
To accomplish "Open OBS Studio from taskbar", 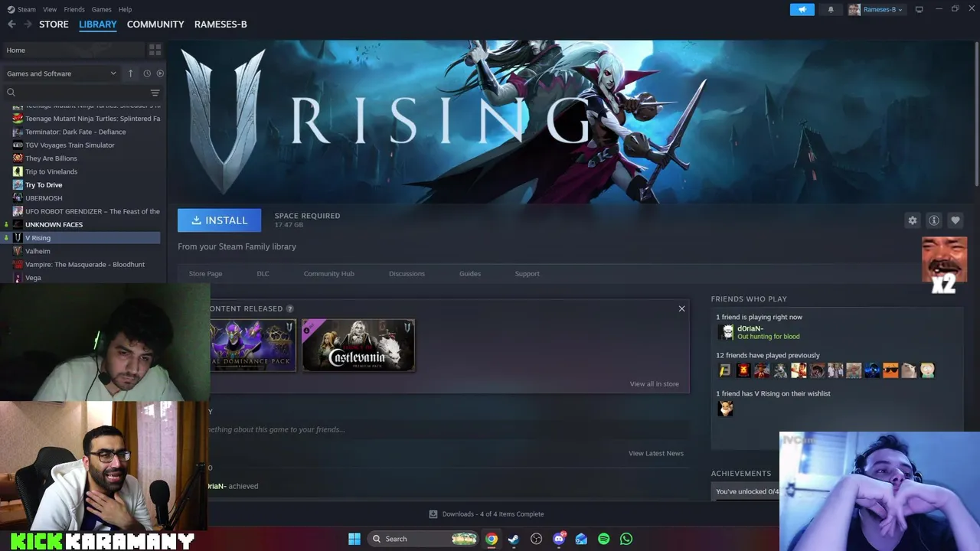I will click(x=537, y=539).
